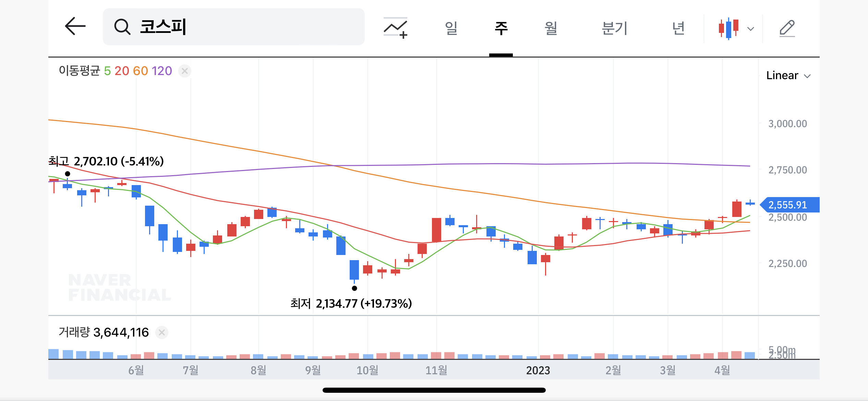Click the 최고 2,702.10 high marker
The height and width of the screenshot is (401, 868).
point(106,161)
